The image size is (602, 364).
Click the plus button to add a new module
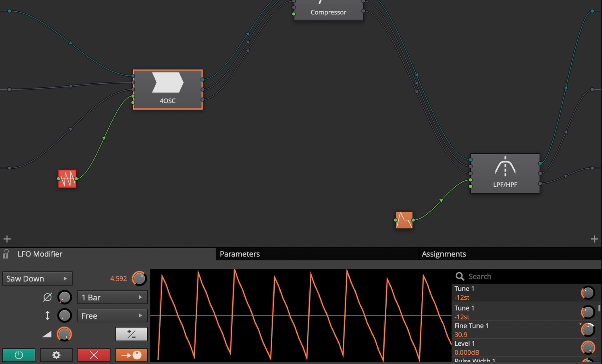(7, 239)
